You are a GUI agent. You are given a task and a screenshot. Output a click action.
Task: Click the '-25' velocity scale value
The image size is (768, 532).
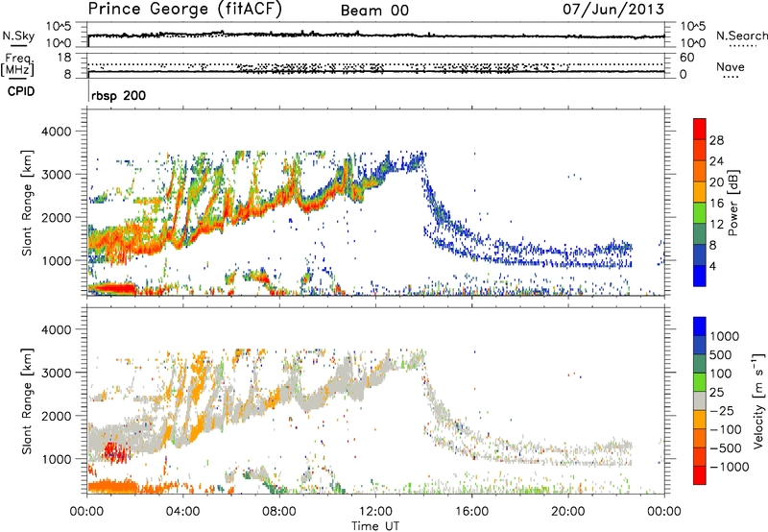pyautogui.click(x=722, y=410)
